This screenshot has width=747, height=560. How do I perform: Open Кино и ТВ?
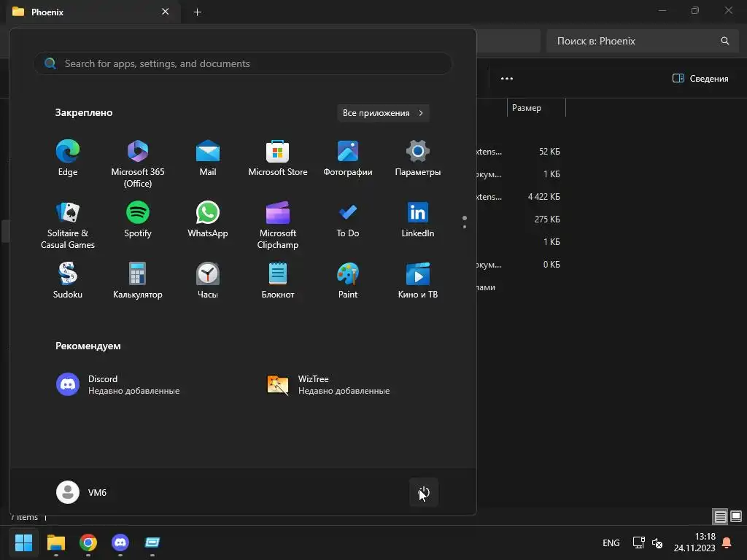point(418,281)
